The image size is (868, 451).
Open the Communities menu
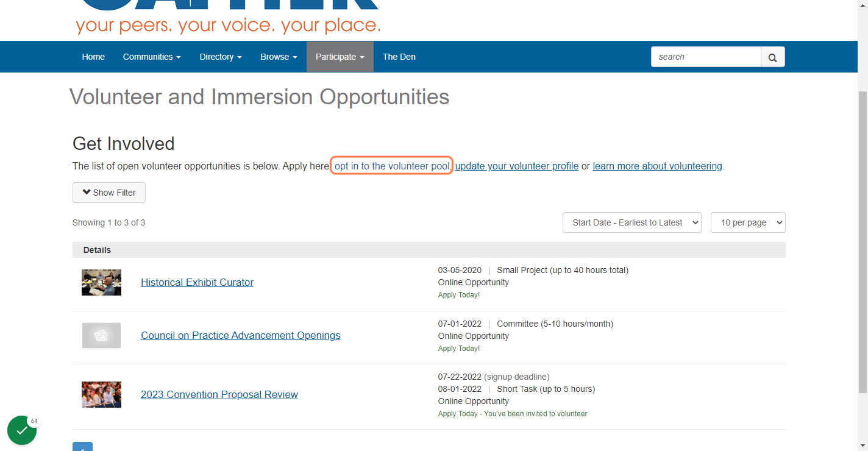coord(152,57)
